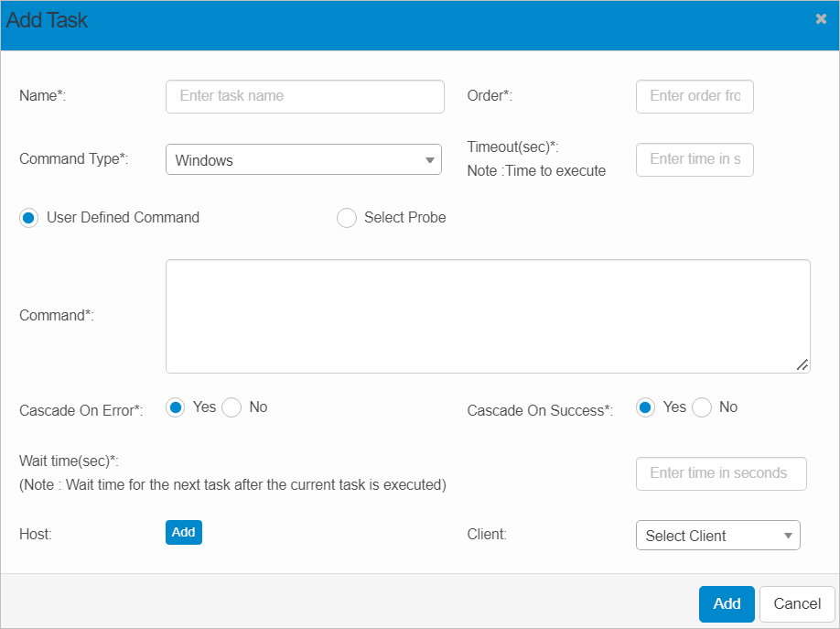Select User Defined Command radio button
840x629 pixels.
click(29, 218)
